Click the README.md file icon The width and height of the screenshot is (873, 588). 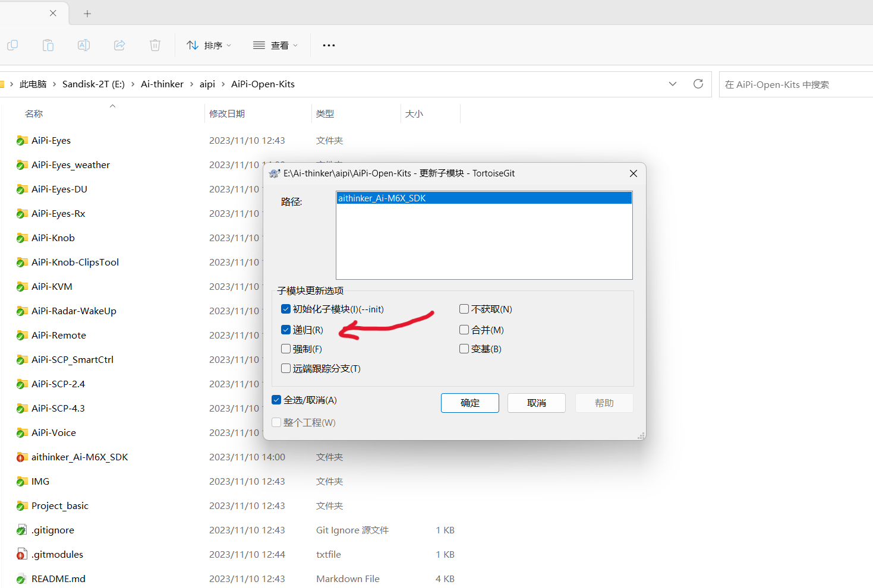pyautogui.click(x=22, y=579)
